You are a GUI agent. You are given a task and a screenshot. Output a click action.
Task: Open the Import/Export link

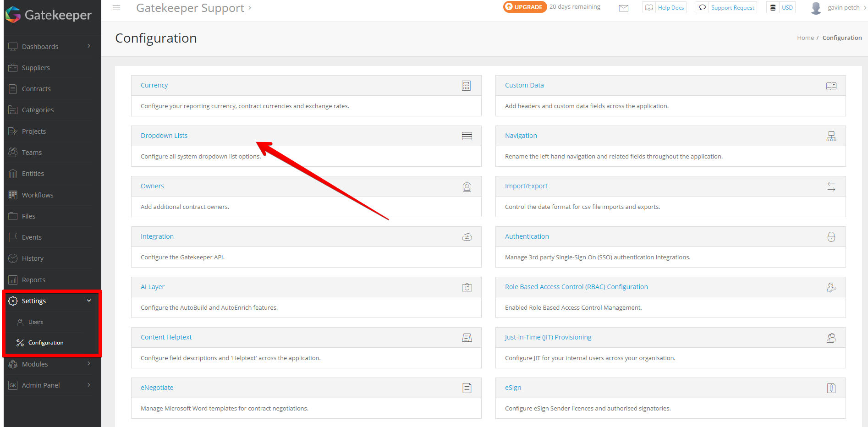(526, 186)
